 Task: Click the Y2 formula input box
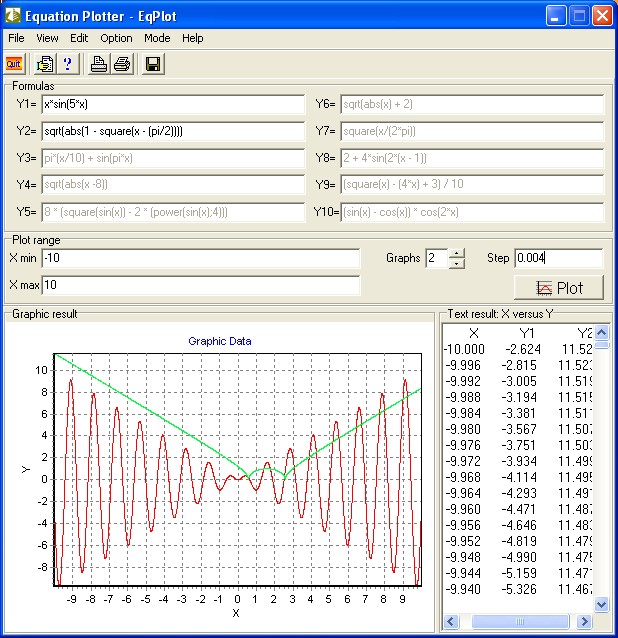click(172, 131)
